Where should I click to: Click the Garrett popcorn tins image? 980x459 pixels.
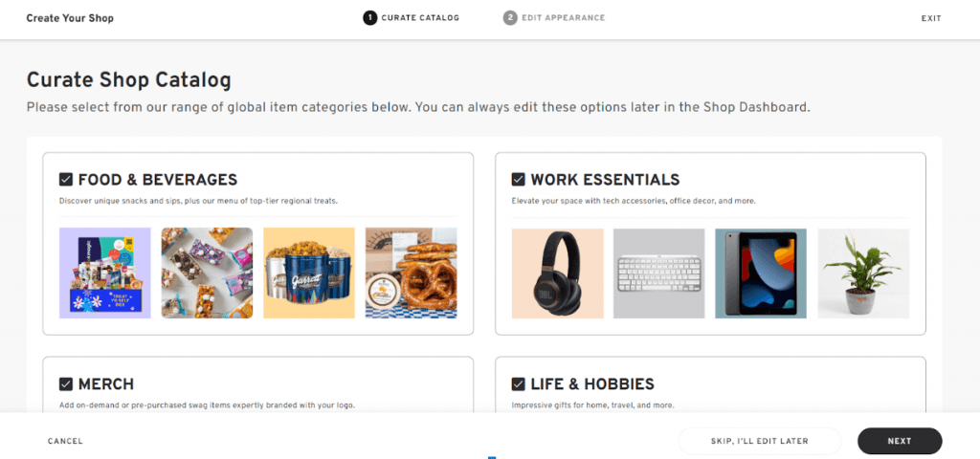click(309, 273)
